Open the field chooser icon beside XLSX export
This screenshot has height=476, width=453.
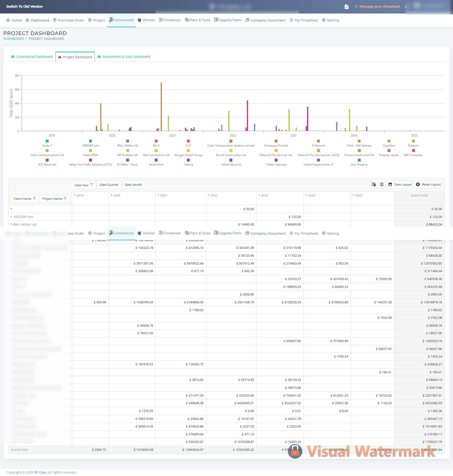(373, 184)
